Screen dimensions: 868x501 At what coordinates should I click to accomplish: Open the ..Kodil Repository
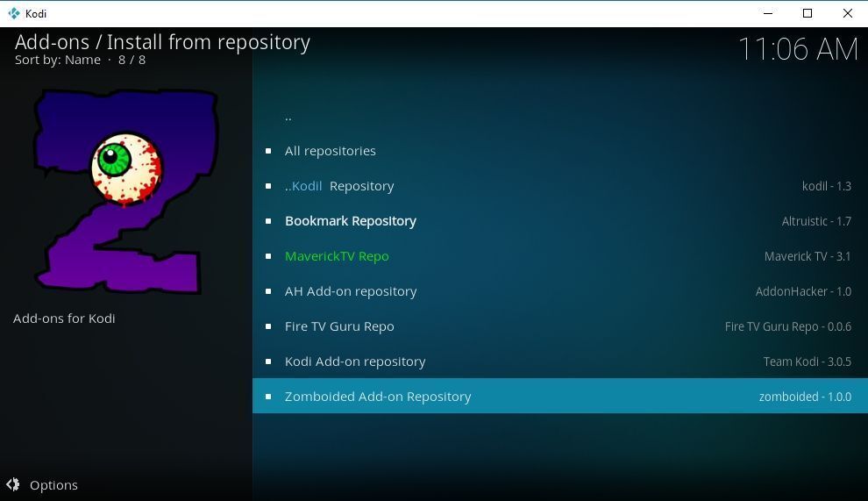tap(559, 186)
